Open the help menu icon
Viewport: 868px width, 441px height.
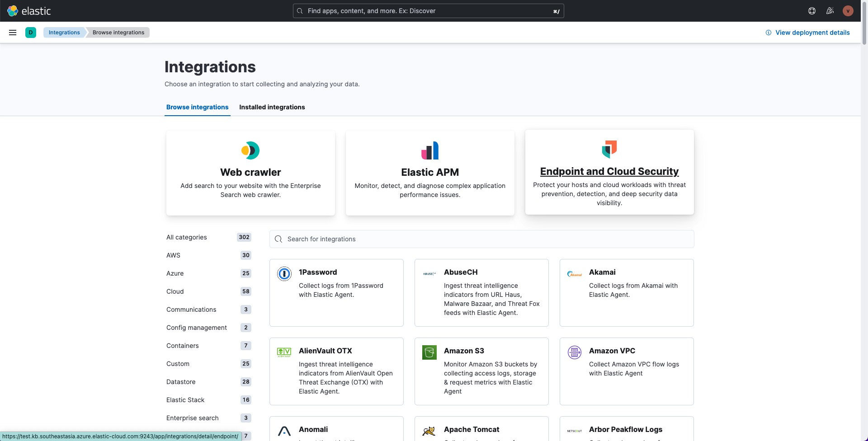point(812,11)
